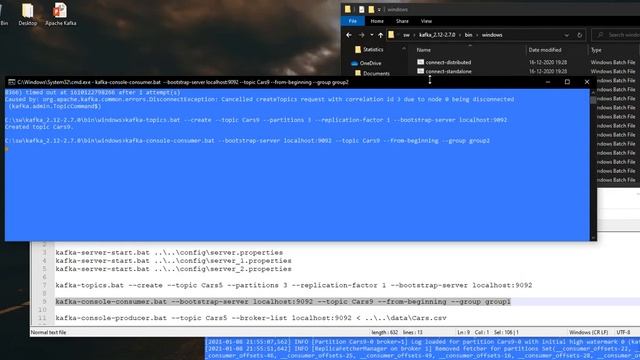This screenshot has height=360, width=640.
Task: Click the 'Ln : 9' status bar position entry
Action: [x=463, y=333]
